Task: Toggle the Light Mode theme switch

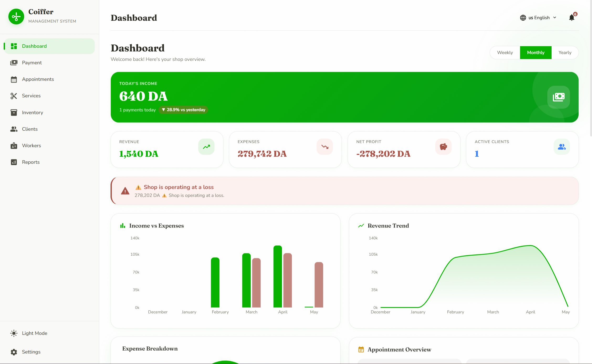Action: click(49, 333)
